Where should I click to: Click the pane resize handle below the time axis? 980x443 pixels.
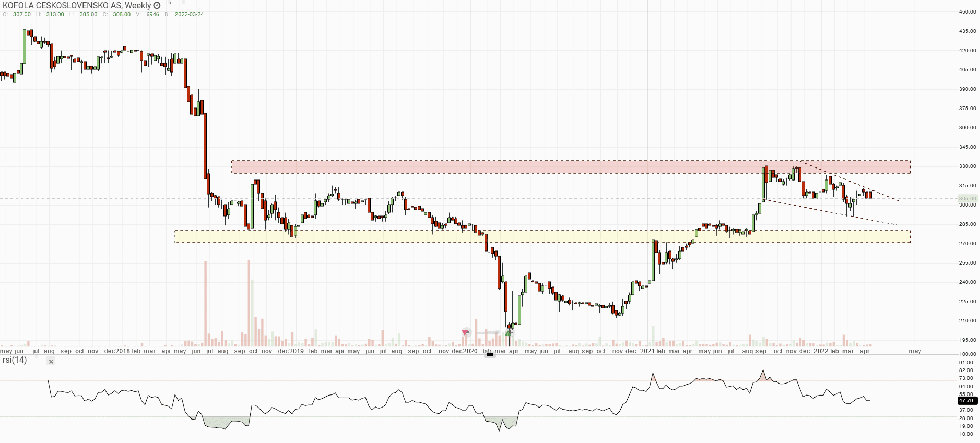[x=489, y=355]
